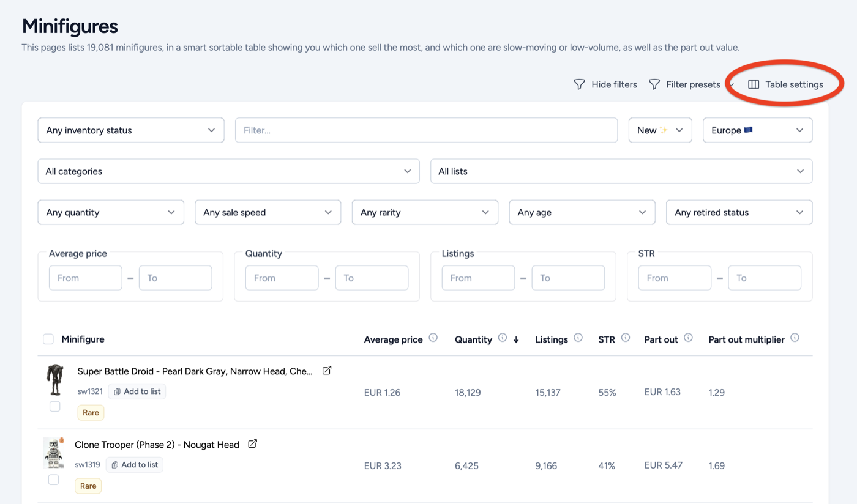Click the EUR 3.23 average price cell

coord(383,466)
